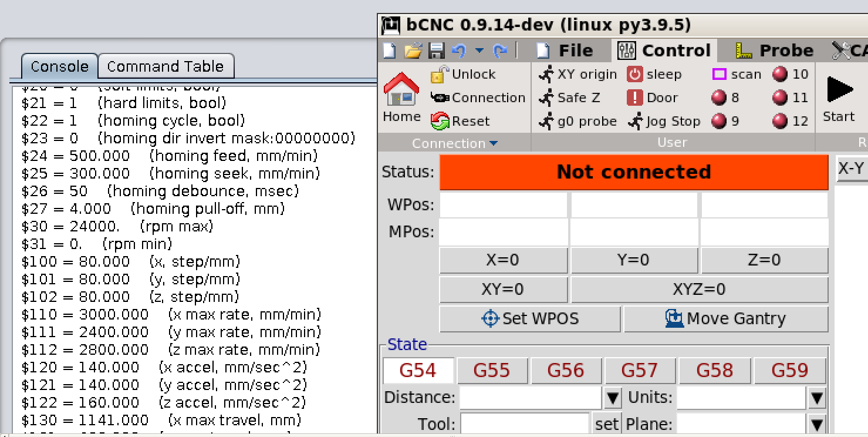Click the Connection plug button
Screen dimensions: 868x437
tap(478, 98)
